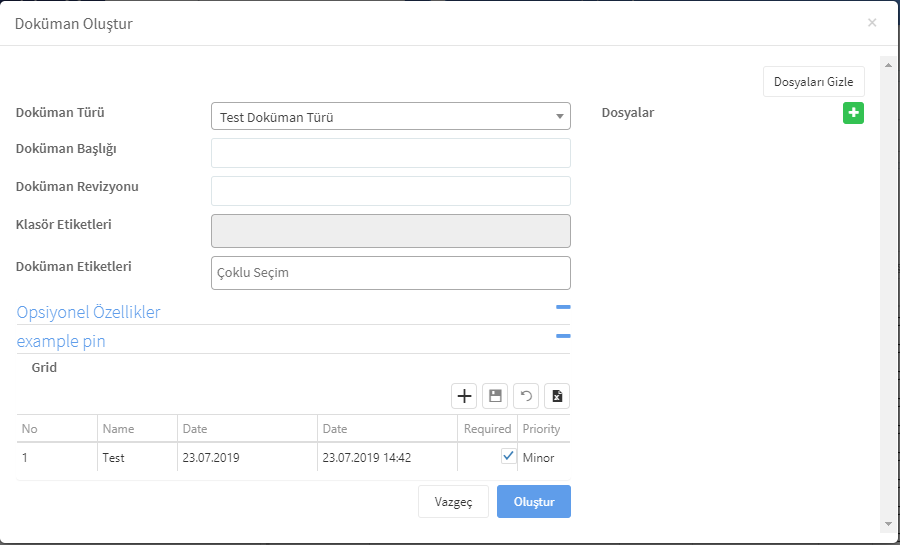Image resolution: width=900 pixels, height=545 pixels.
Task: Click the Oluştur button
Action: [x=534, y=501]
